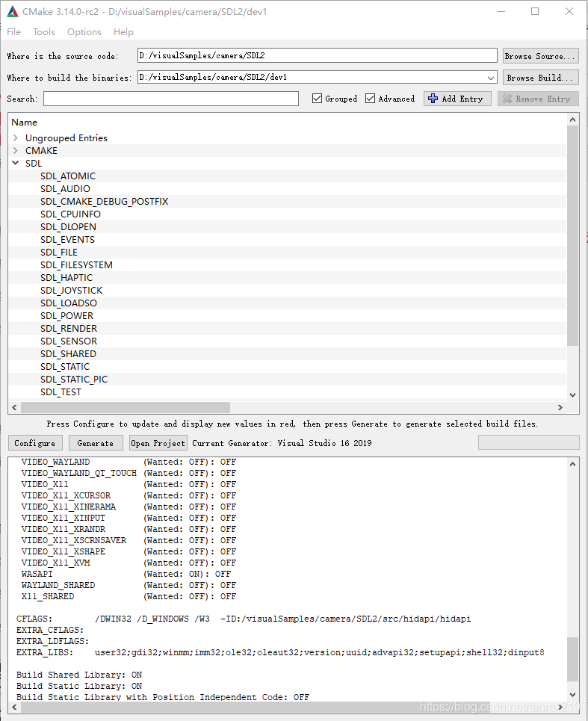Click the Configure button

coord(34,443)
